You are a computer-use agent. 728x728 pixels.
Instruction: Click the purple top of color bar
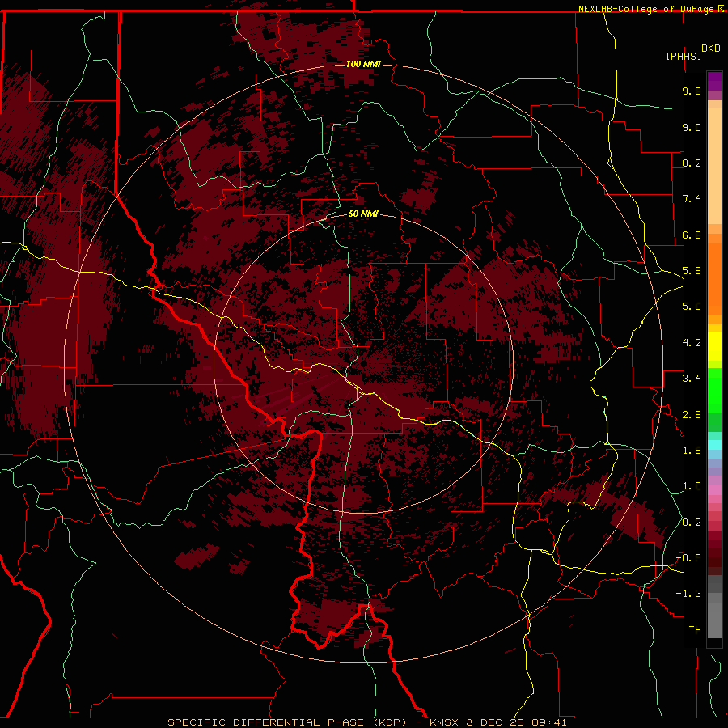(x=714, y=81)
